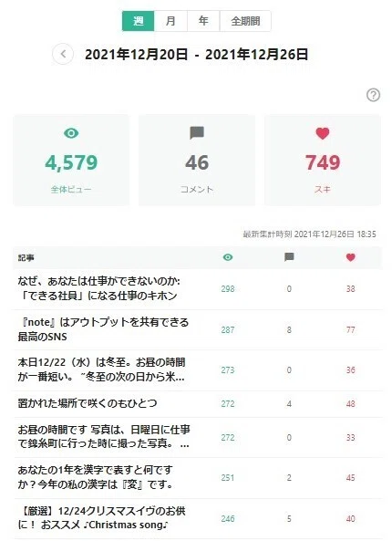Image resolution: width=392 pixels, height=541 pixels.
Task: Sort by comments using table comment icon
Action: 289,257
